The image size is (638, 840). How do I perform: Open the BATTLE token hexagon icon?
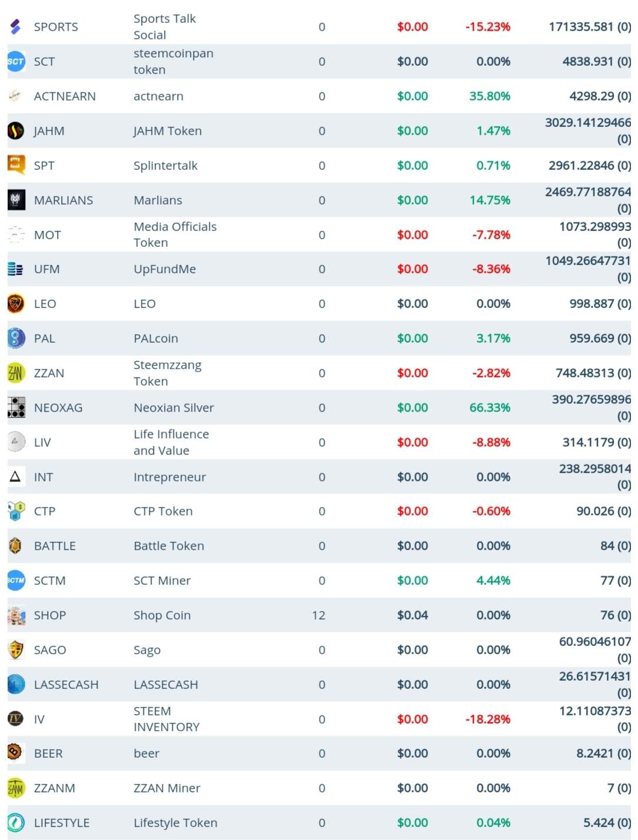(16, 546)
